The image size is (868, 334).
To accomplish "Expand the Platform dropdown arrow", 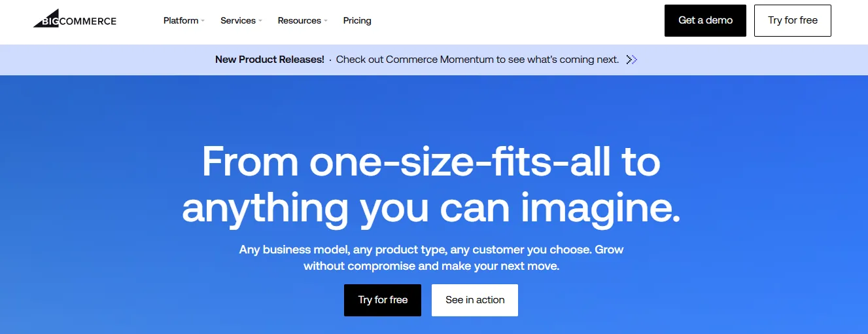I will 203,21.
